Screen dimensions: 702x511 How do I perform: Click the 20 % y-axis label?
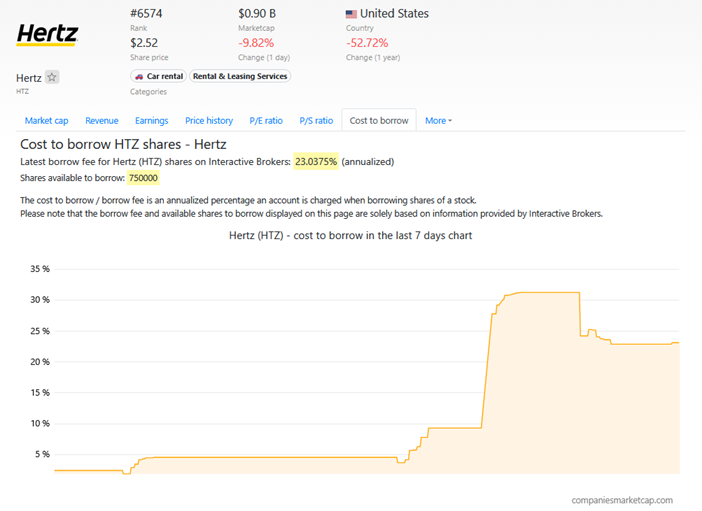(40, 362)
